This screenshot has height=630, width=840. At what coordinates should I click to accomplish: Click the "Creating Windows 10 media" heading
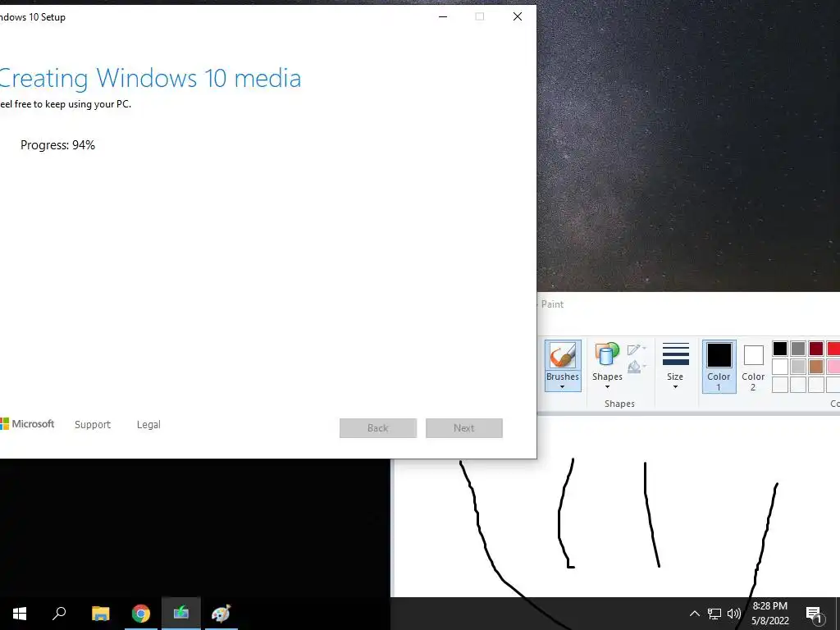click(150, 78)
